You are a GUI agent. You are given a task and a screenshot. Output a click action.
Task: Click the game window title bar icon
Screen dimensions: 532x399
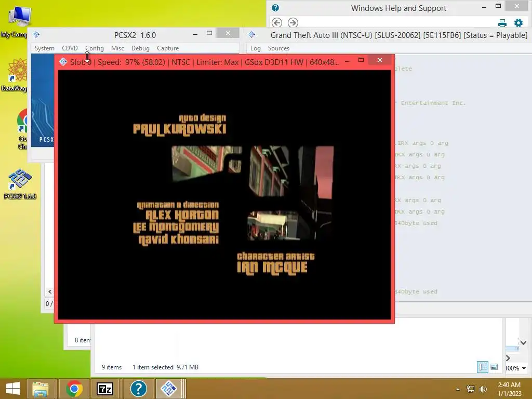click(x=63, y=62)
